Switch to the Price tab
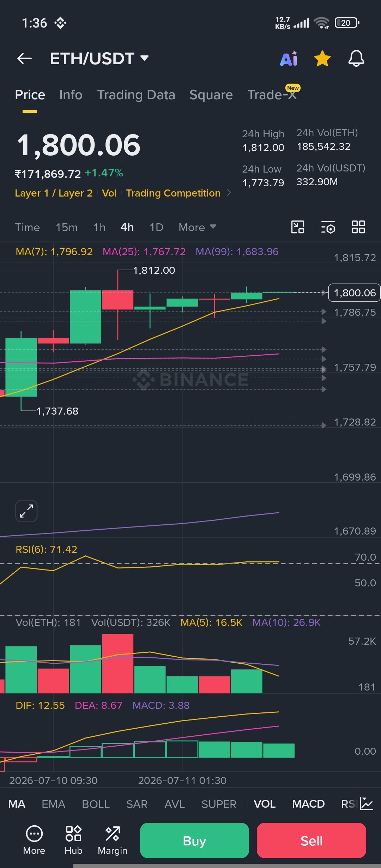Viewport: 381px width, 868px height. point(30,95)
